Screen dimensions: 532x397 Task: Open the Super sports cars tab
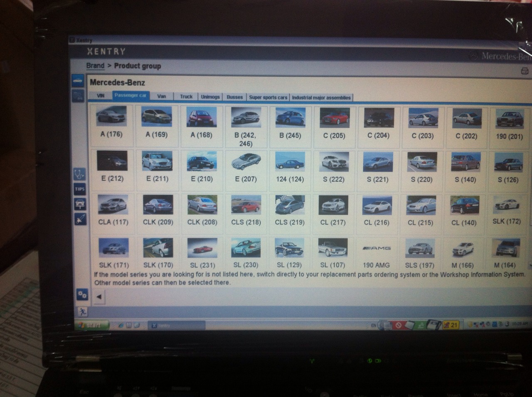click(x=268, y=98)
